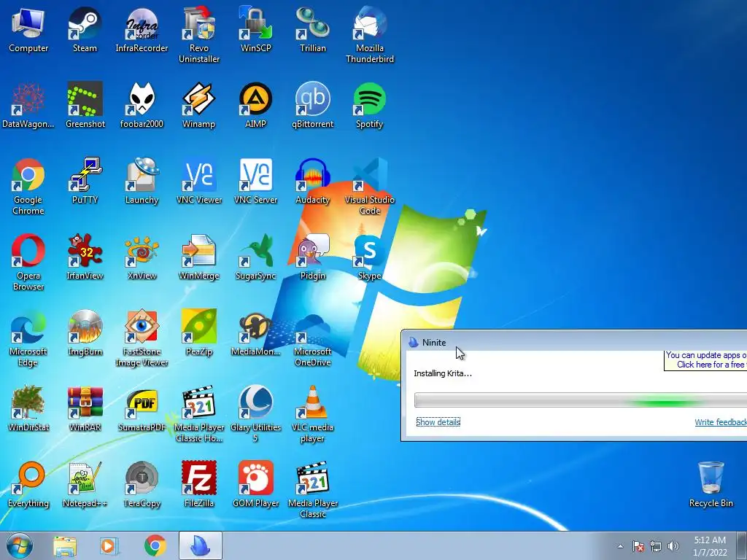Open the PeaZip desktop shortcut
The image size is (747, 560).
(x=198, y=332)
